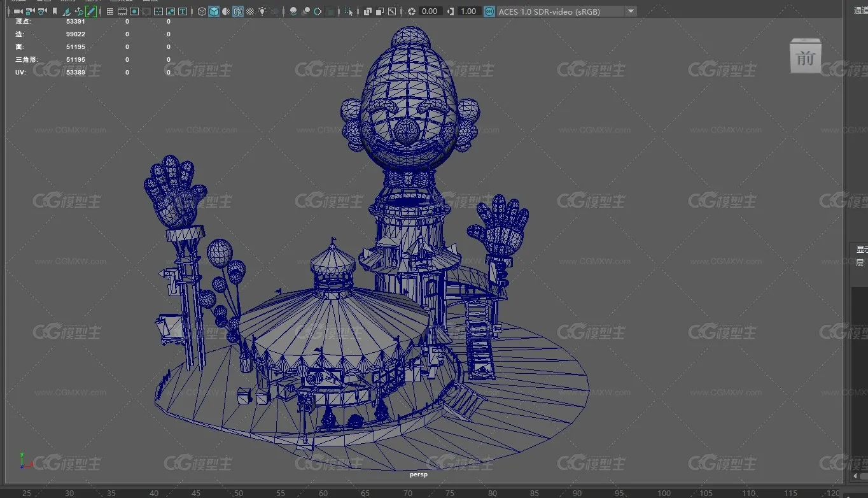The height and width of the screenshot is (498, 868).
Task: Toggle the Film Gate display
Action: pyautogui.click(x=122, y=11)
